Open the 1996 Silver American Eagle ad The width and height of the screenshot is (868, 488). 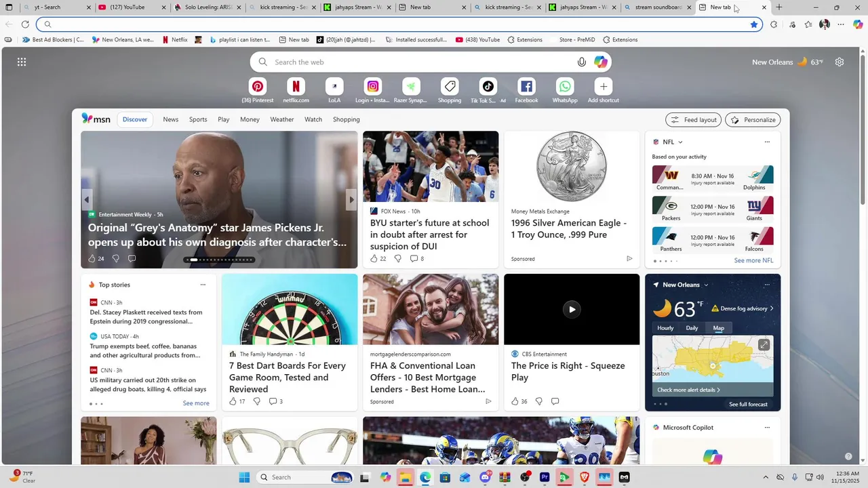572,200
